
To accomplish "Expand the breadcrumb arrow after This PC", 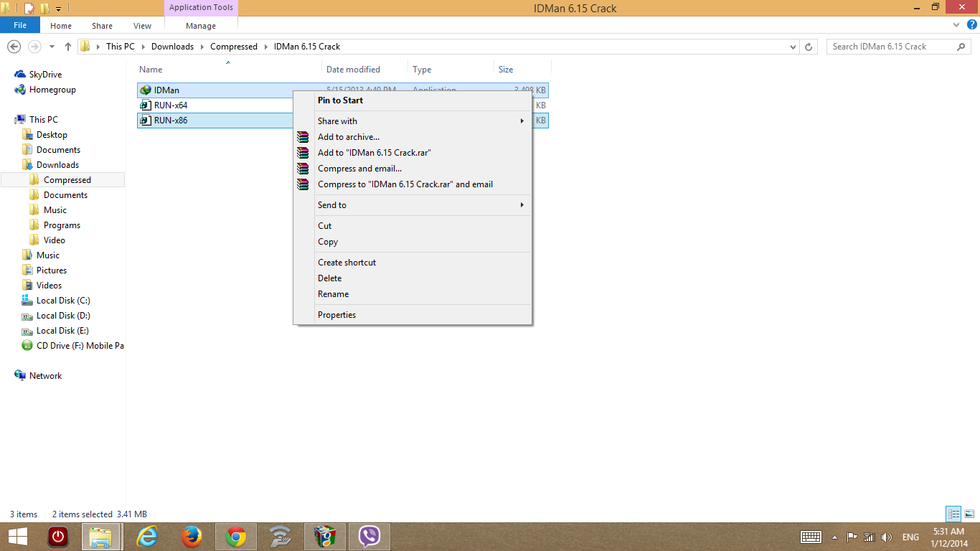I will [x=143, y=47].
